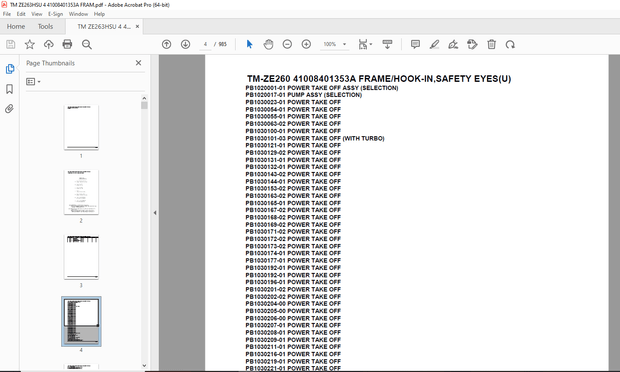The height and width of the screenshot is (372, 620).
Task: Select page 4 thumbnail
Action: 81,321
